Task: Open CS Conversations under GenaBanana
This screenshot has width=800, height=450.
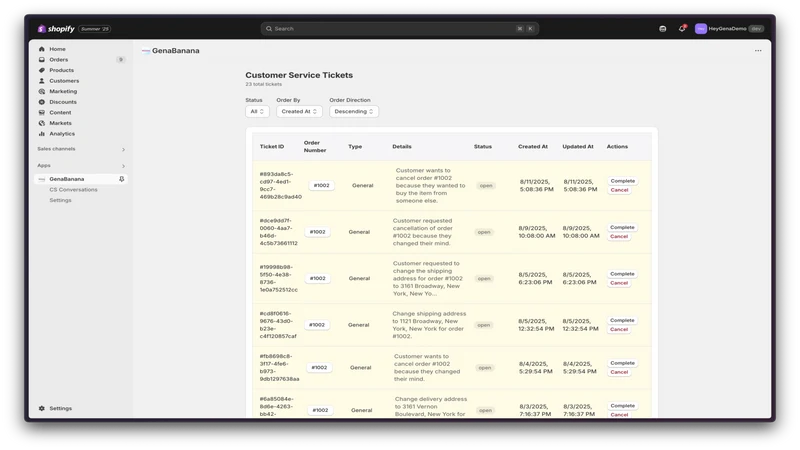Action: pos(73,190)
